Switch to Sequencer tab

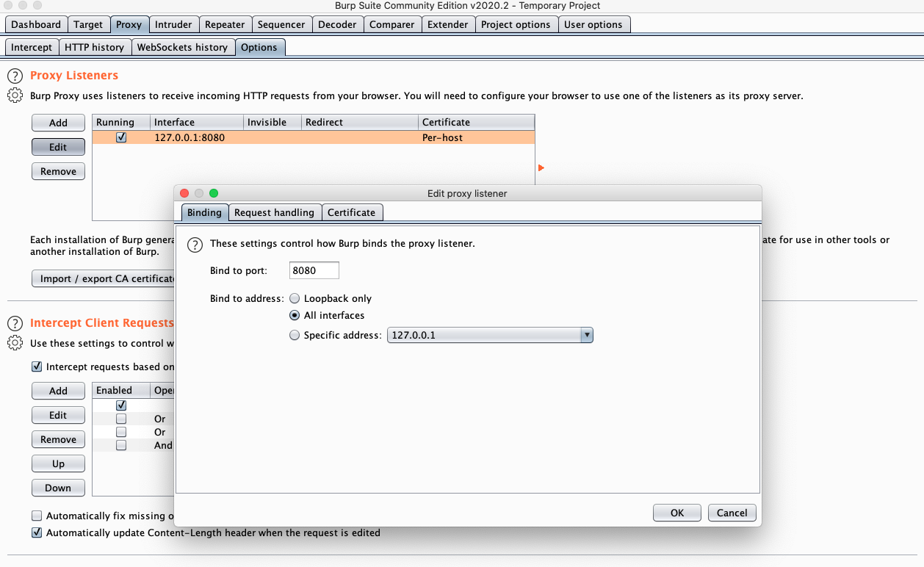(x=281, y=24)
